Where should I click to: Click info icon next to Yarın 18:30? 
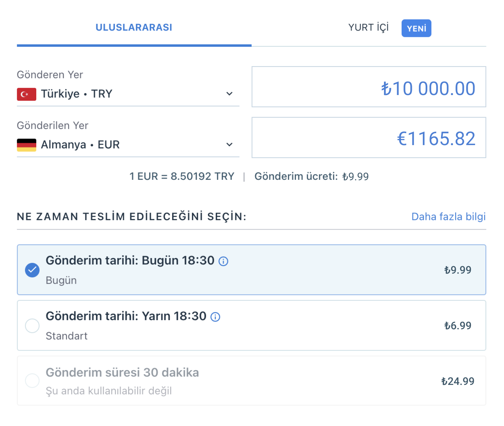215,317
